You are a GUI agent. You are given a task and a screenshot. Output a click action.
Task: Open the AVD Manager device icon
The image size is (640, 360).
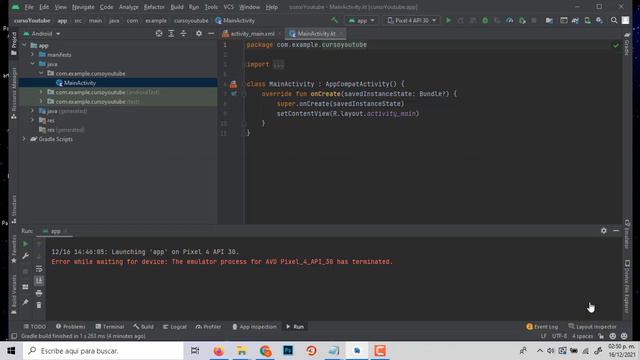point(587,20)
